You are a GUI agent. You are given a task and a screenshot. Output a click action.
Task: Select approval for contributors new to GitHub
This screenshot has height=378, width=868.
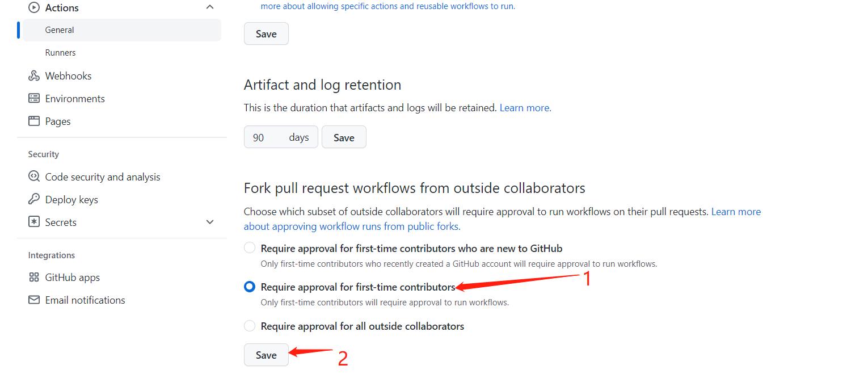(250, 248)
